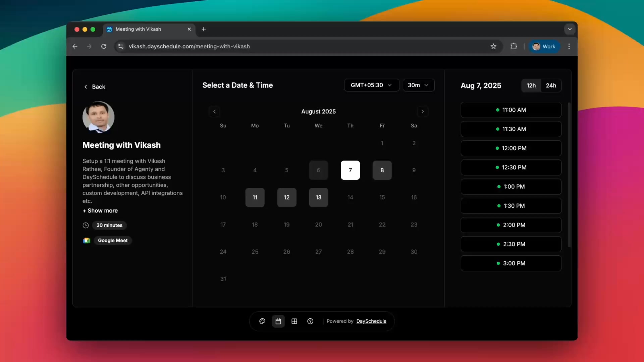644x362 pixels.
Task: Click the address bar URL
Action: [x=189, y=46]
